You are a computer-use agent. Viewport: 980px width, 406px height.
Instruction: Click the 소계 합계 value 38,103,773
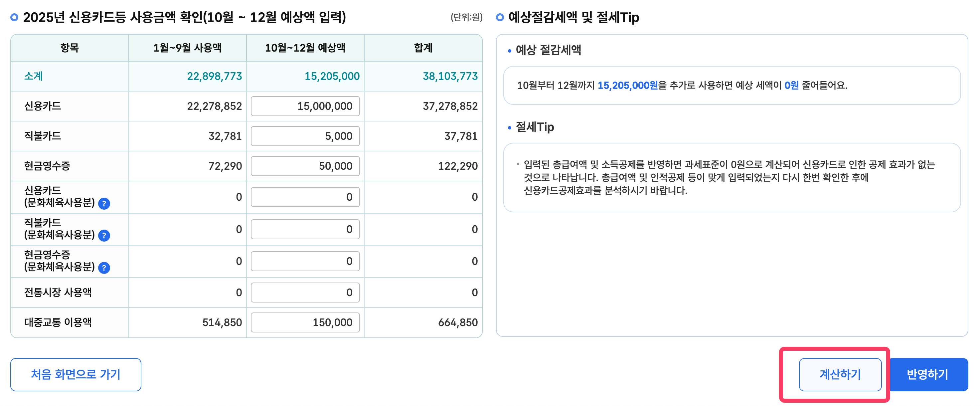pyautogui.click(x=450, y=76)
